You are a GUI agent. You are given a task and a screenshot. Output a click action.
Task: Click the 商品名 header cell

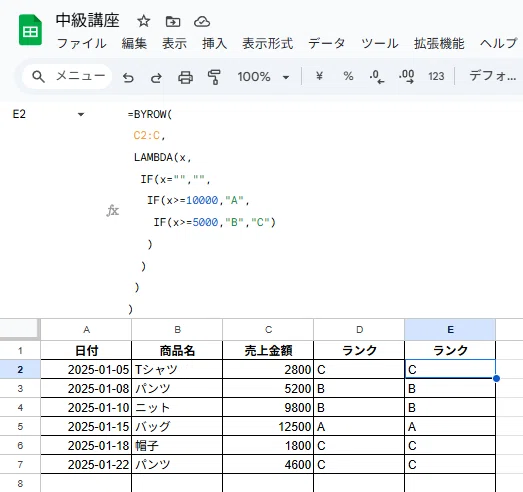(177, 351)
